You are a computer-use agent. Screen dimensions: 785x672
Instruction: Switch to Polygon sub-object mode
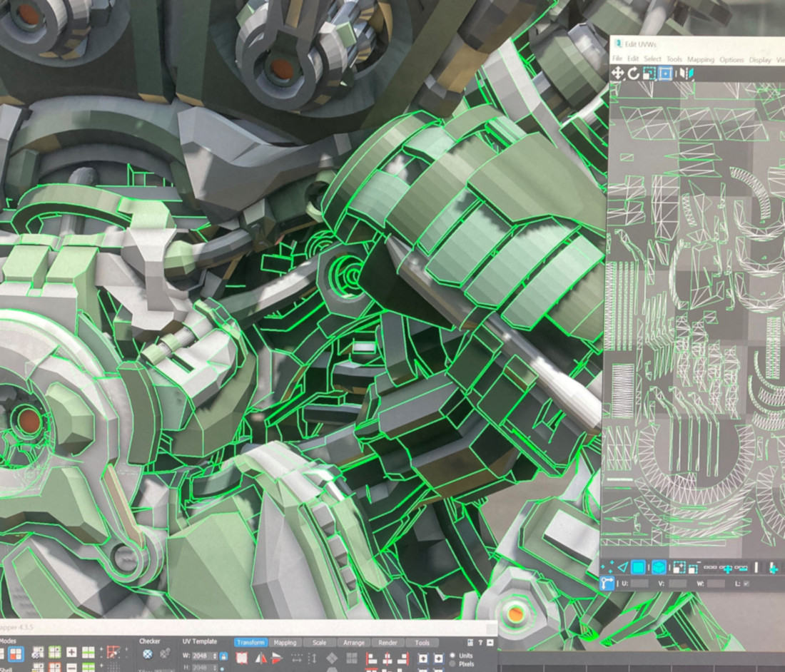click(638, 568)
